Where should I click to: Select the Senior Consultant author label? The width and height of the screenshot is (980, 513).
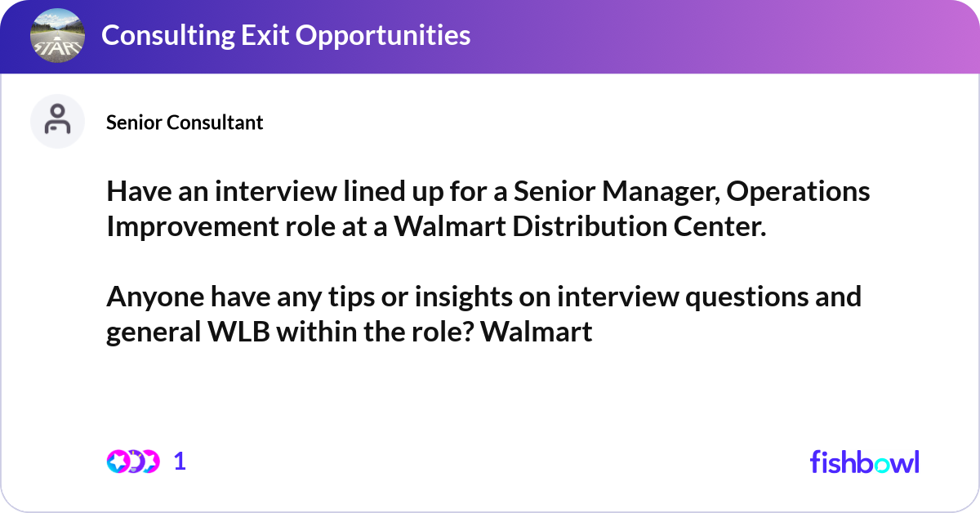[x=185, y=123]
